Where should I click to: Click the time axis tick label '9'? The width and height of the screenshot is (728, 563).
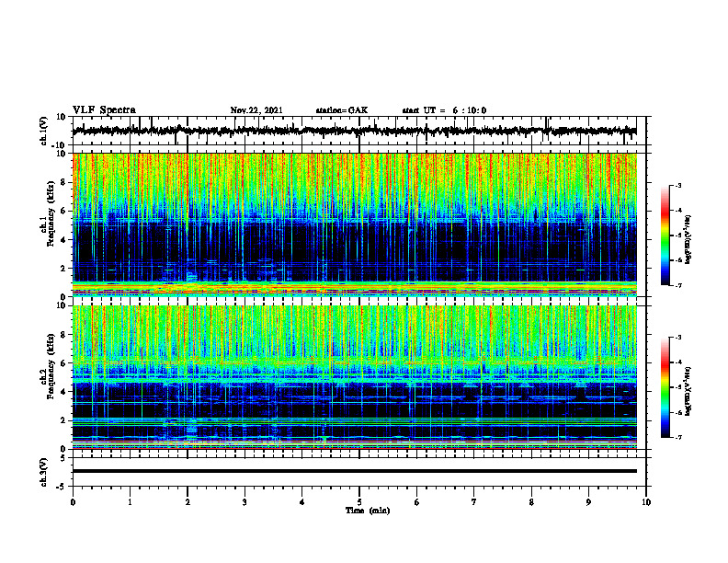(588, 502)
